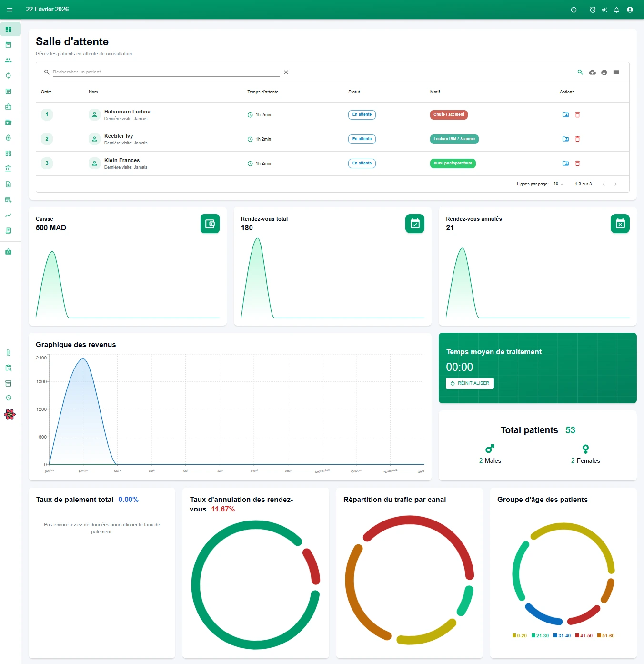Click the Rechercher un patient search field

click(166, 72)
